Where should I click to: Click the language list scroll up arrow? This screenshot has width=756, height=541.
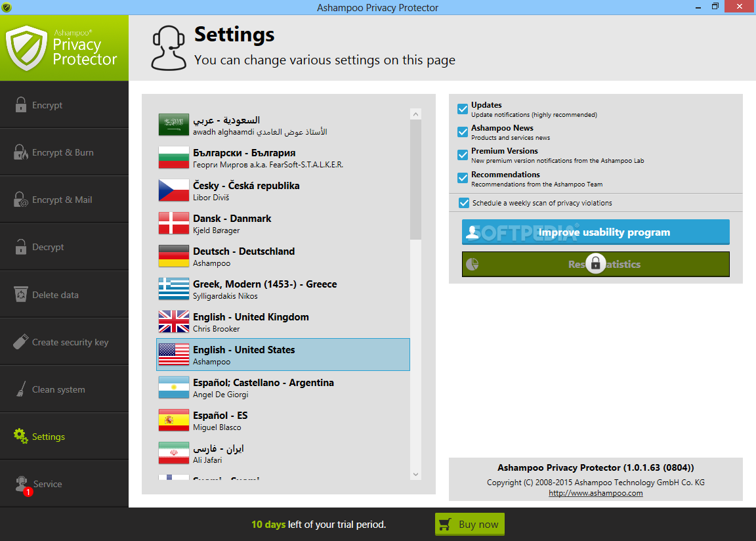click(x=415, y=114)
